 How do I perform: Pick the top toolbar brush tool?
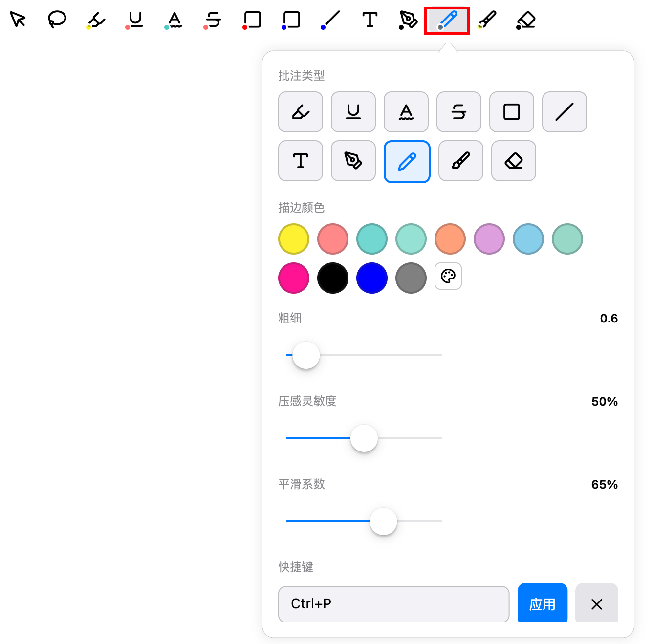click(487, 20)
